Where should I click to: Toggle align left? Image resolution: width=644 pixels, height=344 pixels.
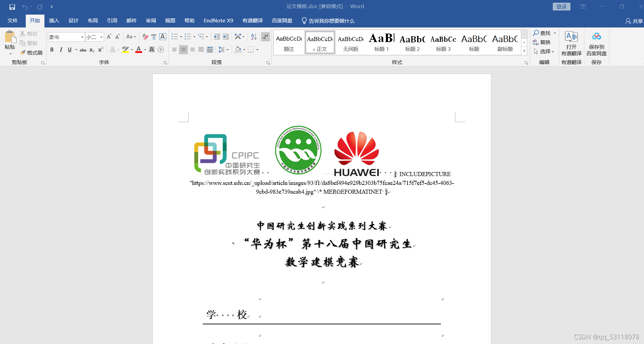pos(175,50)
